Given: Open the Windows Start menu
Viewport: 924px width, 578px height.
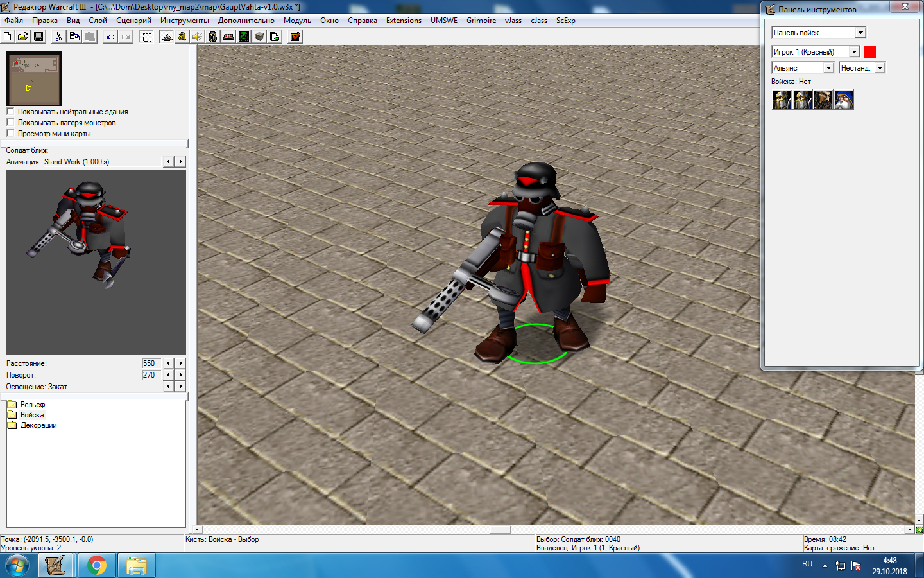Looking at the screenshot, I should coord(17,566).
